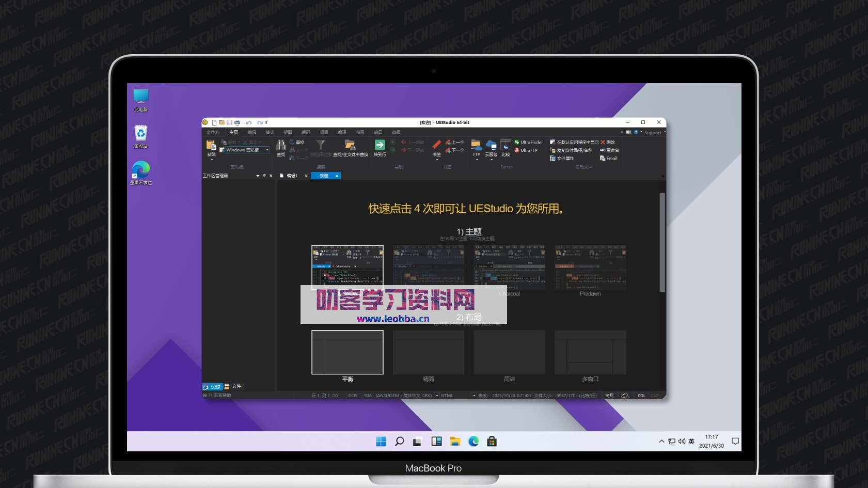Select the Multi-window (多窗口) layout thumbnail
Viewport: 868px width, 488px height.
(x=590, y=352)
